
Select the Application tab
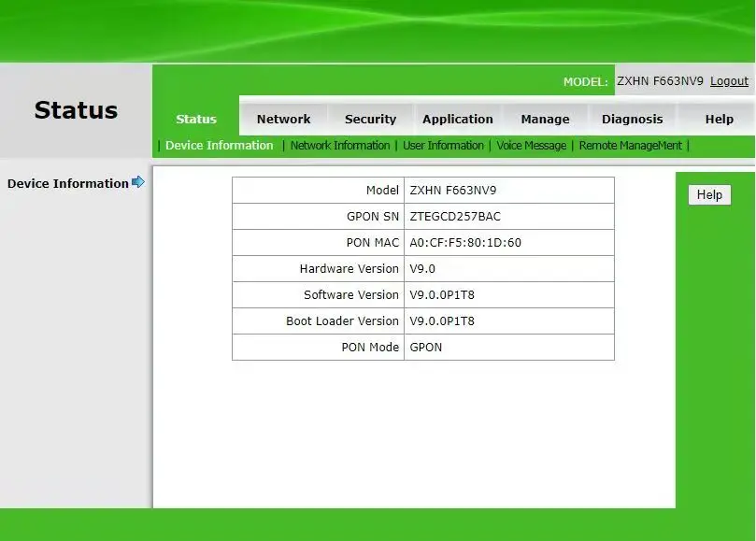pos(457,119)
